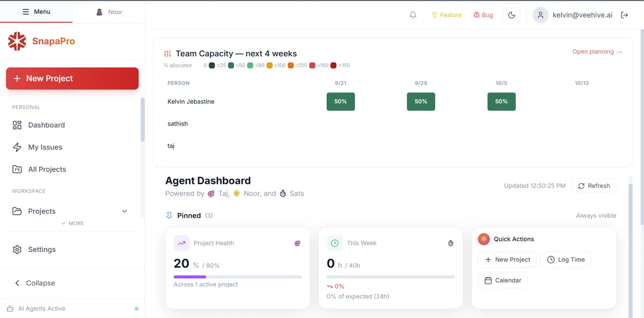Click Taj's agent avatar icon

pos(211,194)
